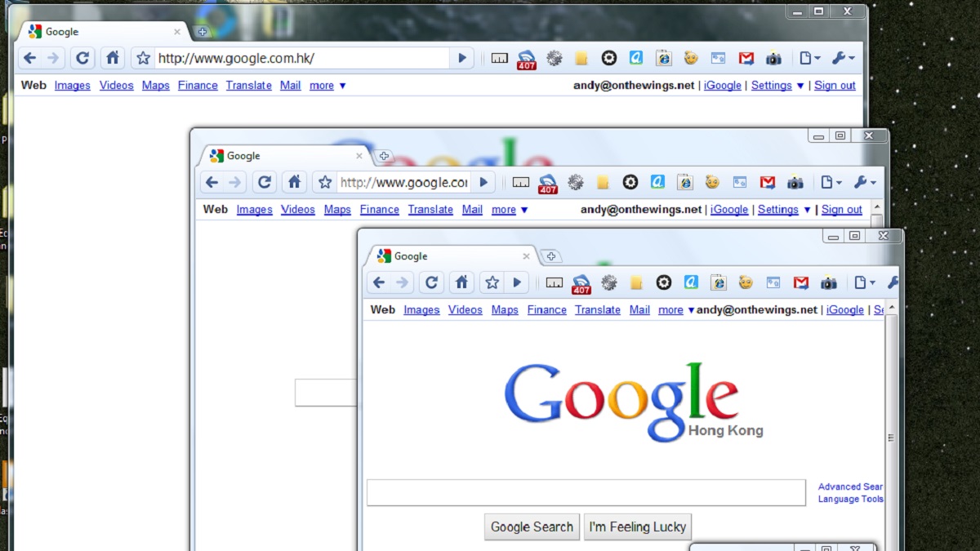The width and height of the screenshot is (980, 551).
Task: Open blue 'a' extension in back window
Action: [x=636, y=58]
